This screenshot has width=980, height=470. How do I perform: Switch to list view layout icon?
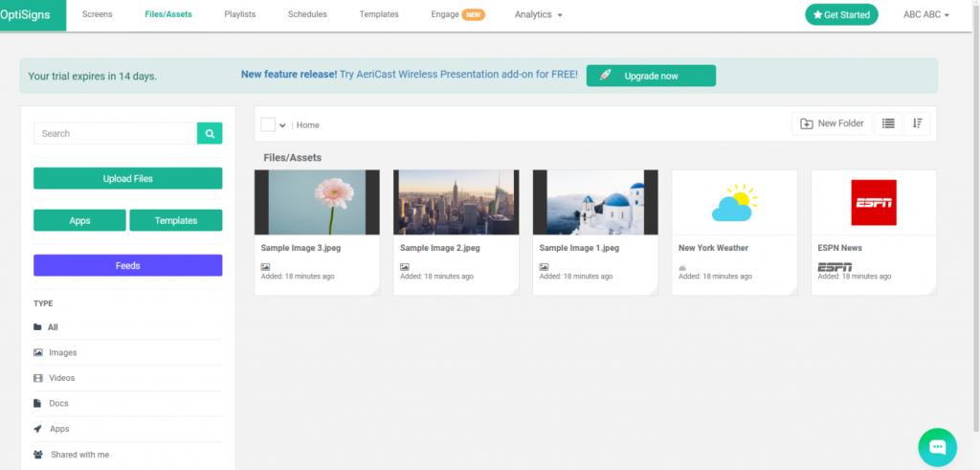(888, 123)
